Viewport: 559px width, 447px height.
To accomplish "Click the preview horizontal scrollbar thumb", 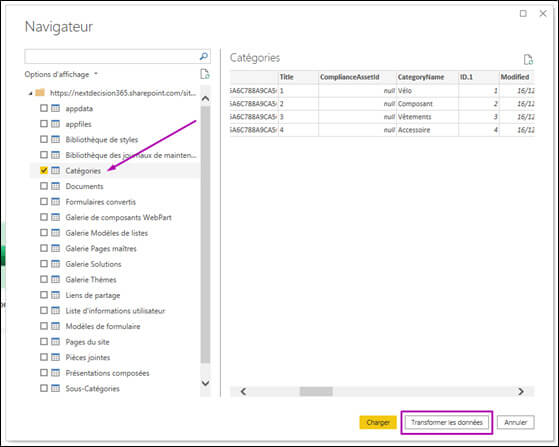I will 316,391.
